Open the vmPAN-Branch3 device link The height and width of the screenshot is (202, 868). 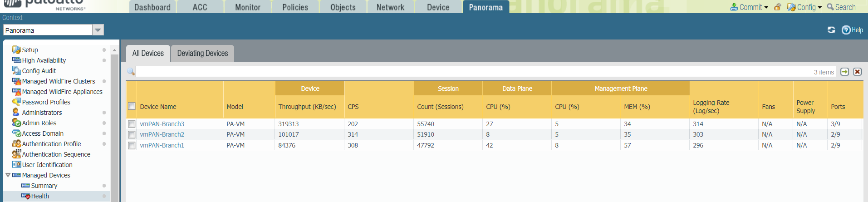(162, 124)
